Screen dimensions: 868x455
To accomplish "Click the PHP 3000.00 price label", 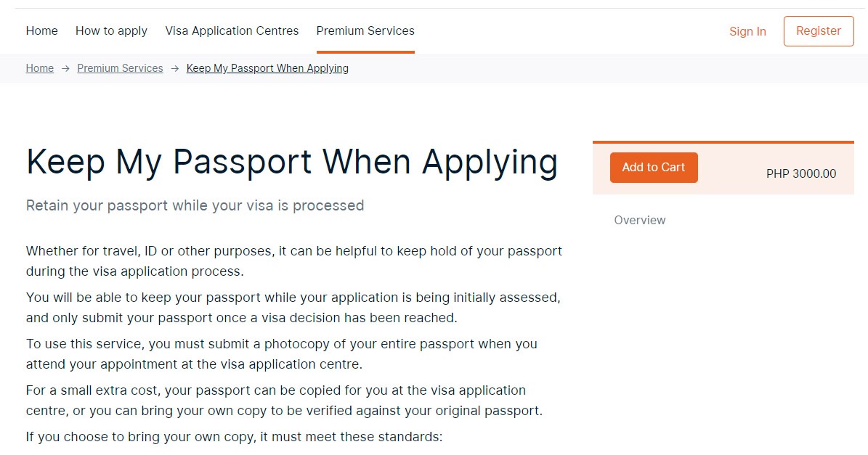I will tap(800, 173).
